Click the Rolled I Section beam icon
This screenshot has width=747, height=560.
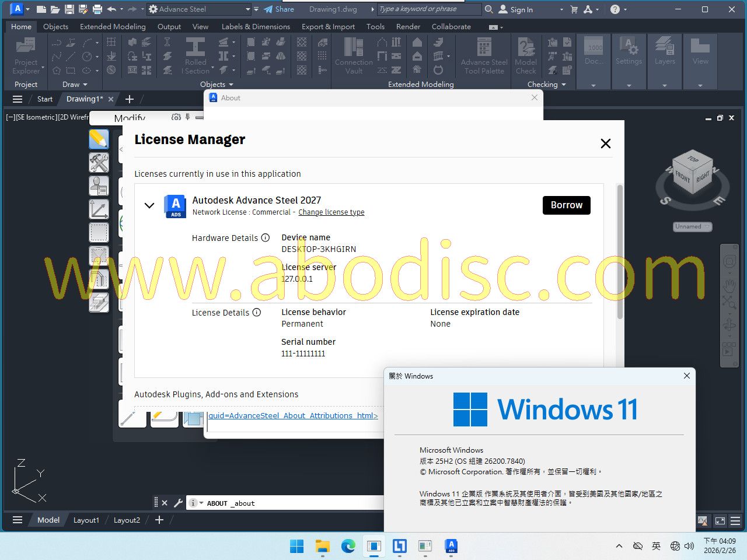point(196,56)
